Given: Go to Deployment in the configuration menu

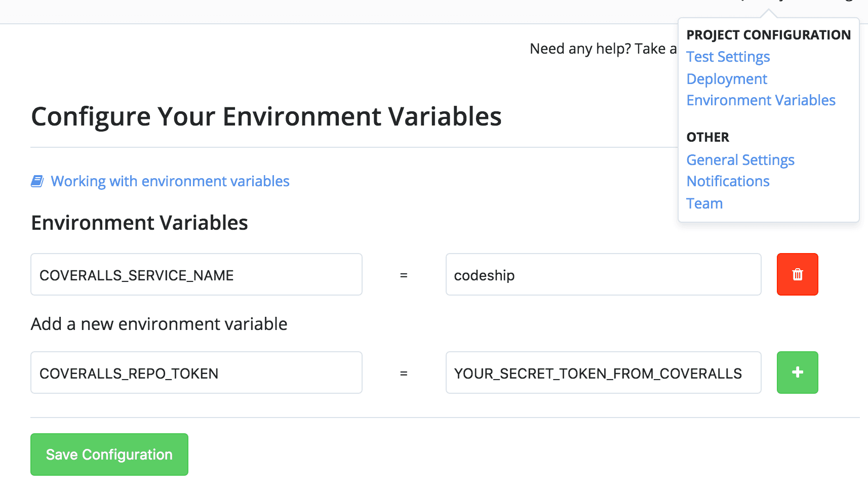Looking at the screenshot, I should coord(726,79).
